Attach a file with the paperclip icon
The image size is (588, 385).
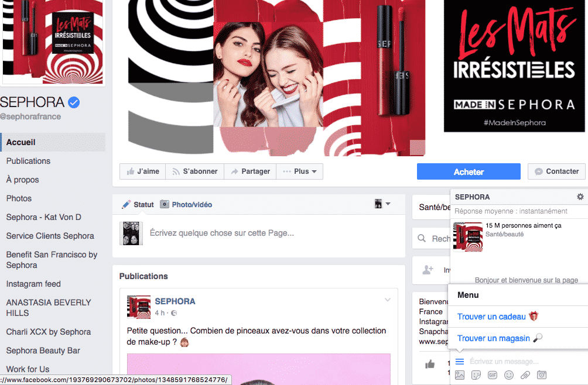pos(525,375)
